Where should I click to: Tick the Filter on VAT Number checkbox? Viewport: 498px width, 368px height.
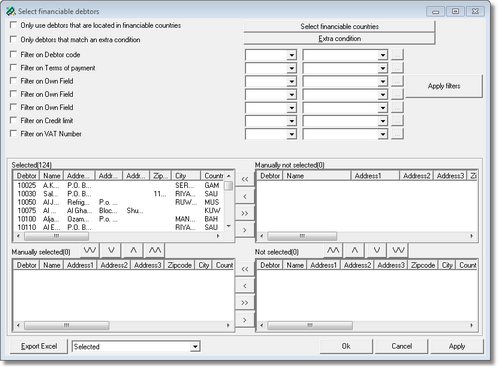(x=13, y=134)
